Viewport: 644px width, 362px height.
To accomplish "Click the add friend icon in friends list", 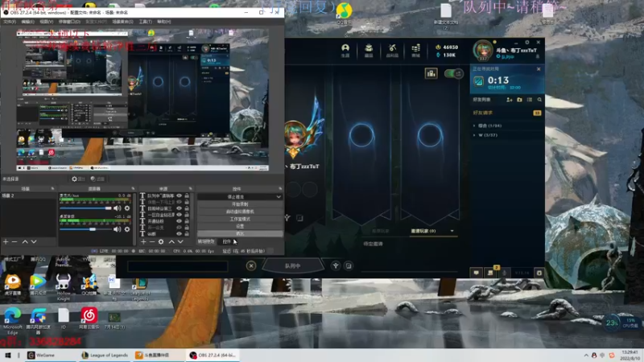I will coord(510,100).
